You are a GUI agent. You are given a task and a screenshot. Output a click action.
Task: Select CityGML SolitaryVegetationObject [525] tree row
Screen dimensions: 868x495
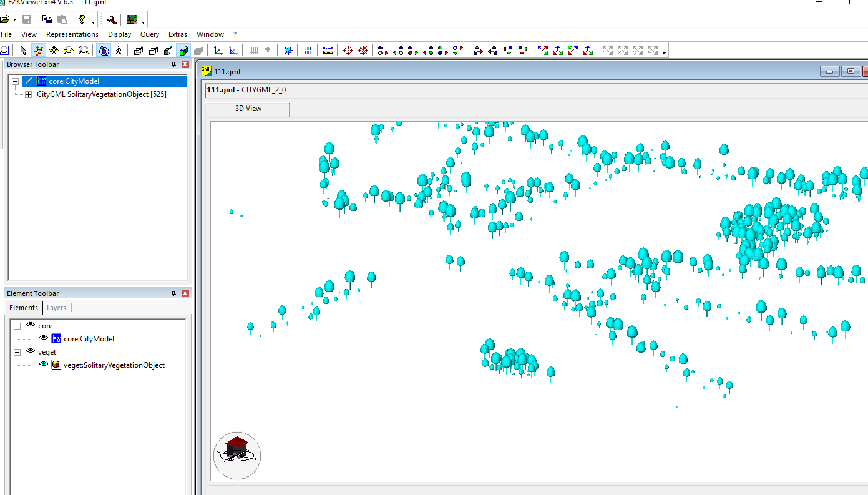pyautogui.click(x=102, y=94)
